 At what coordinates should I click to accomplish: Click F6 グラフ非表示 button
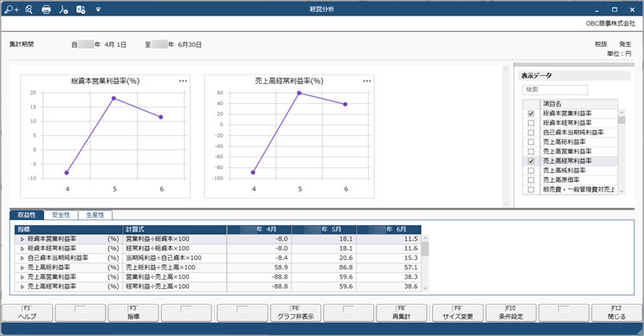296,313
